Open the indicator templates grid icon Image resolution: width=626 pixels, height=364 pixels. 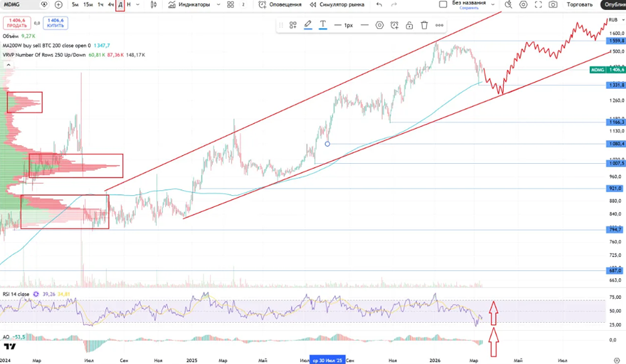pos(230,5)
